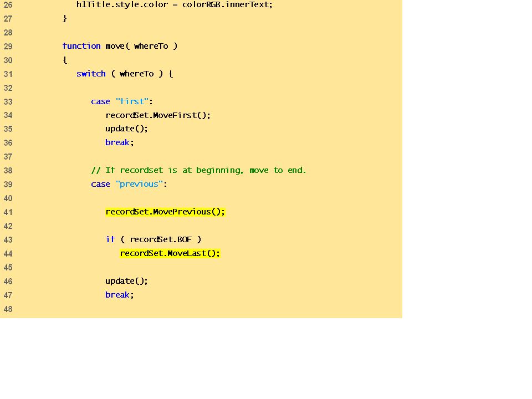Click the opening brace on line 30

click(x=65, y=60)
